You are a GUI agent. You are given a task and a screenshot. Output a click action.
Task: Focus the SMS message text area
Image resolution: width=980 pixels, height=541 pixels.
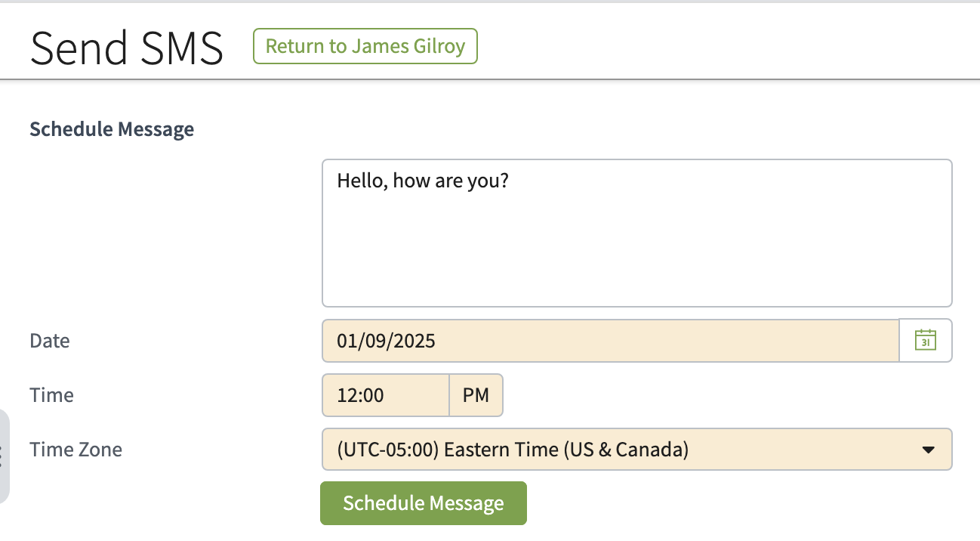[636, 242]
